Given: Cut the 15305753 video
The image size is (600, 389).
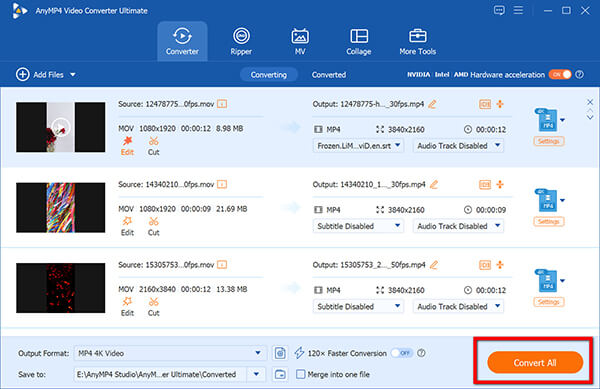Looking at the screenshot, I should click(153, 307).
